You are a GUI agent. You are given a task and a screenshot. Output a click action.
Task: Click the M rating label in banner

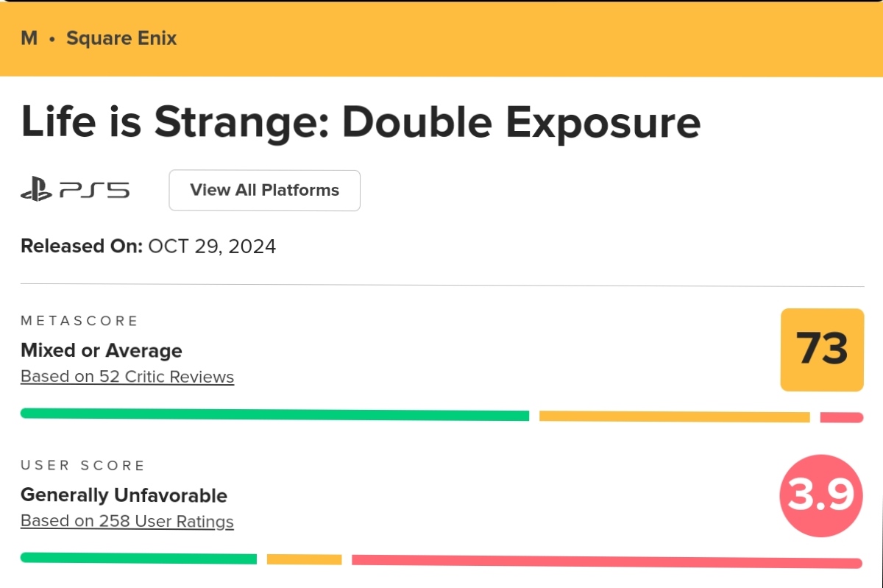[29, 38]
